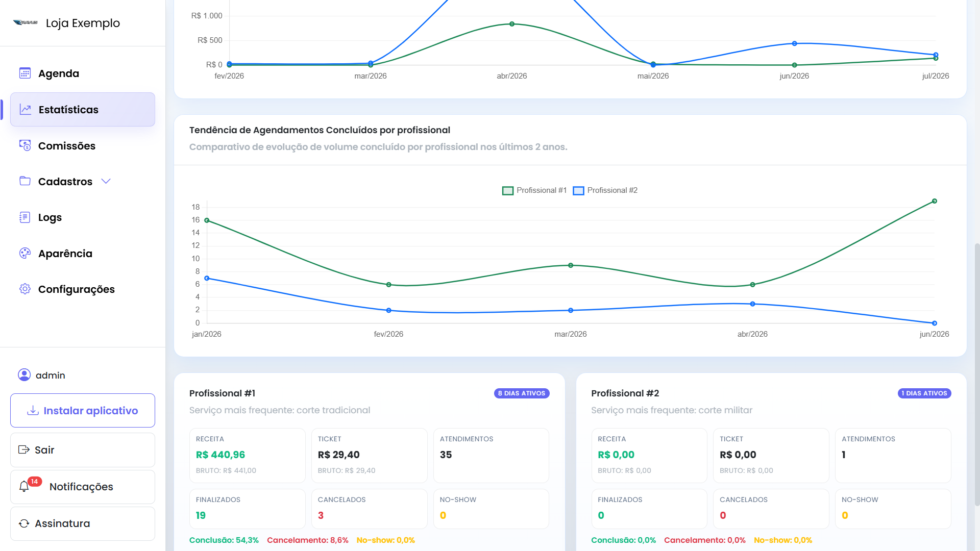
Task: Click Profissional #1 RECEITA R$ 440,96 card
Action: tap(247, 455)
